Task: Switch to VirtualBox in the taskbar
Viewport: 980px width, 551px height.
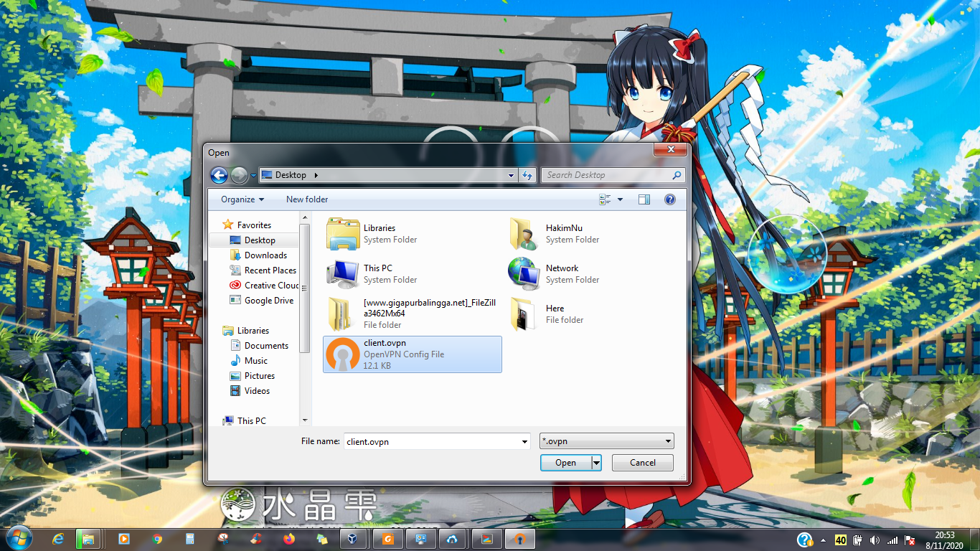Action: coord(353,539)
